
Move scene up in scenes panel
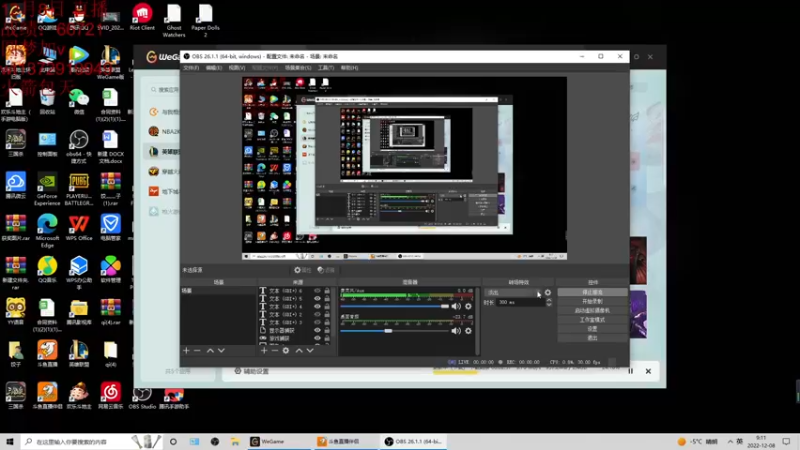(210, 351)
